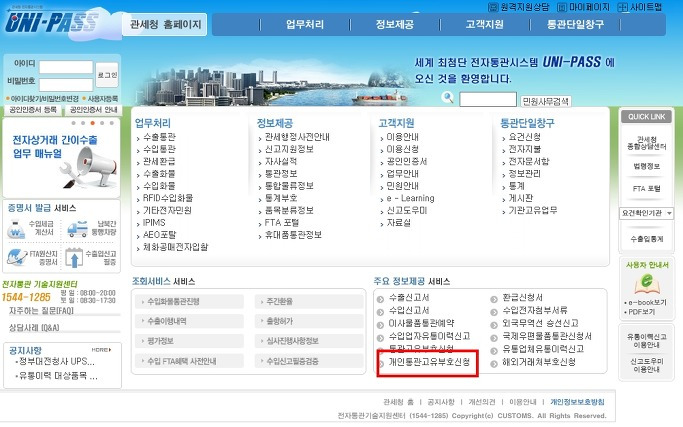This screenshot has height=427, width=683.
Task: Open 고객지원 top menu
Action: tap(484, 24)
